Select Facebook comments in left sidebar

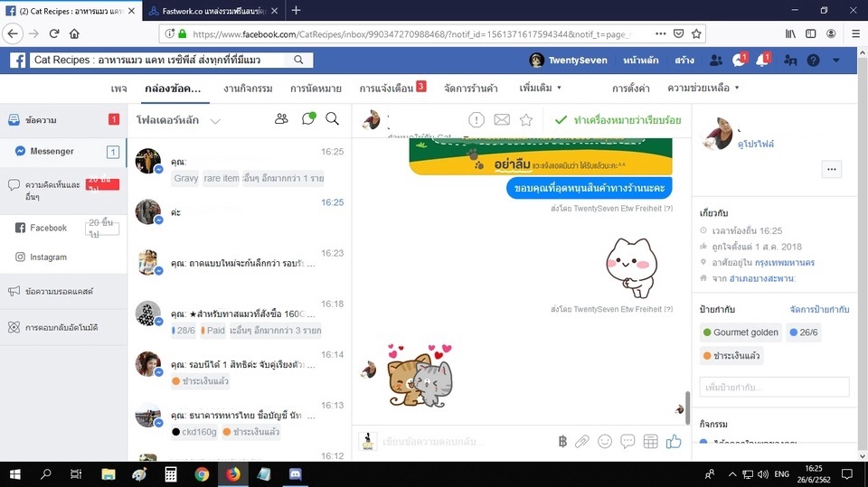[x=63, y=228]
